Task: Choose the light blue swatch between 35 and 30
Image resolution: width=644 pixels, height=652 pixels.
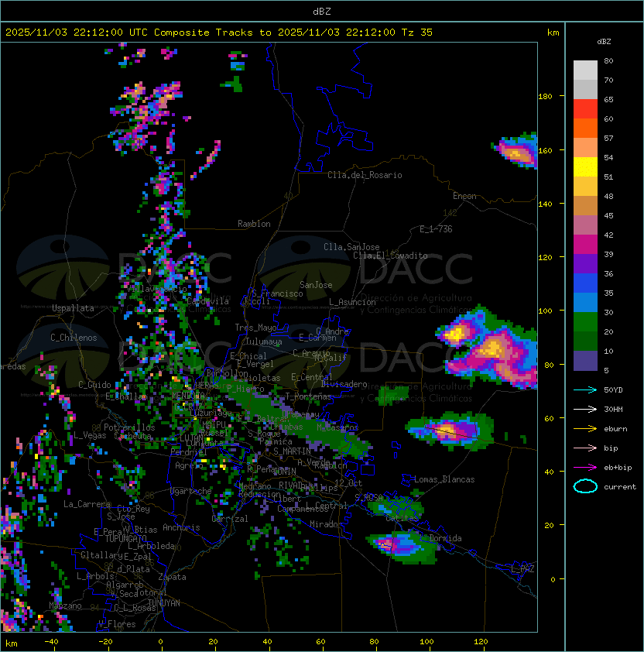Action: (x=585, y=303)
